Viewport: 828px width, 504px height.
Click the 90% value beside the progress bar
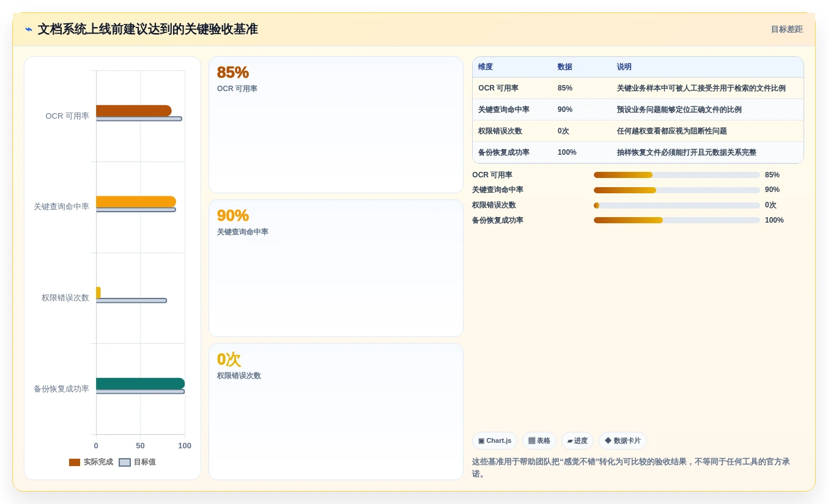coord(772,190)
